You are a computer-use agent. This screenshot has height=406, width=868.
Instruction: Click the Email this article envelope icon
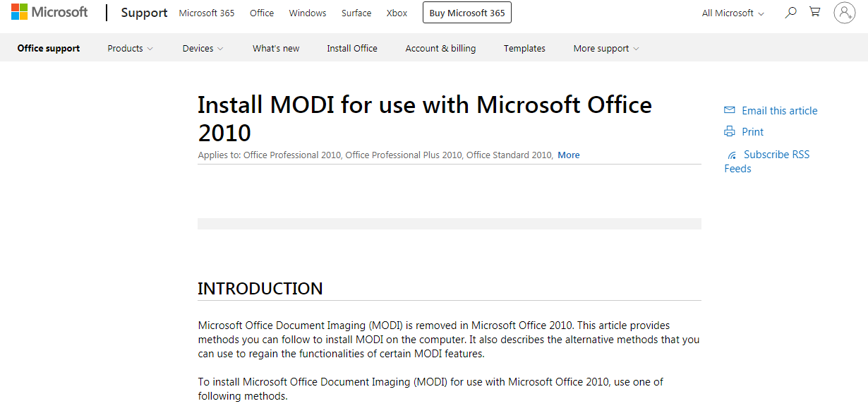(730, 110)
